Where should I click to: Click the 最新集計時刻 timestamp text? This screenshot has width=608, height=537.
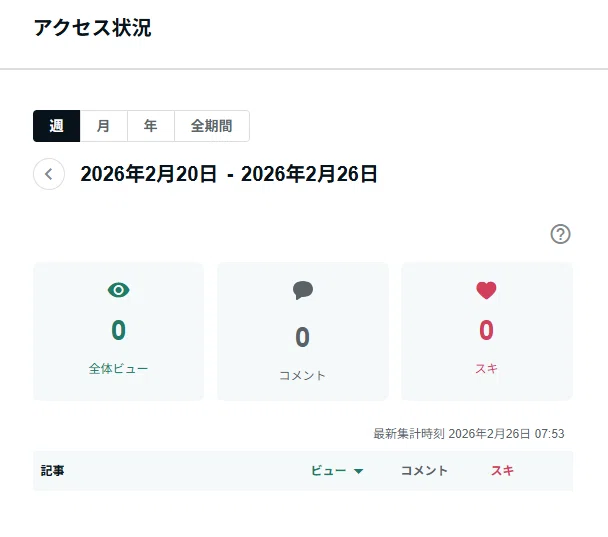point(469,433)
